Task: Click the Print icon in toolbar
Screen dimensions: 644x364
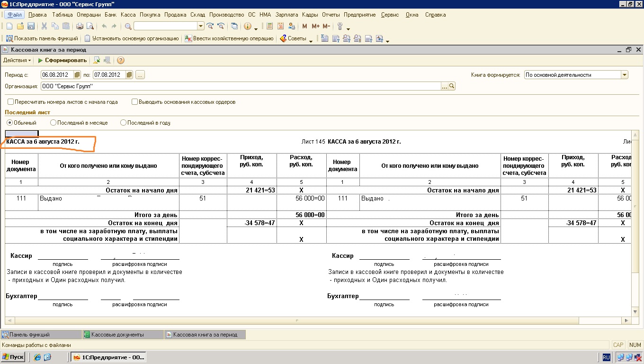Action: [80, 26]
